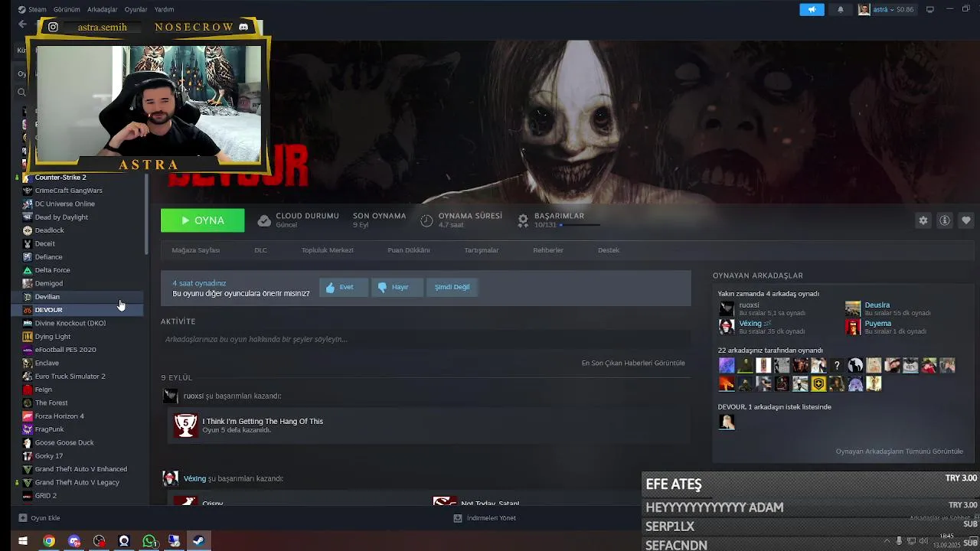Open Google Chrome from taskbar
This screenshot has width=980, height=551.
click(x=49, y=541)
